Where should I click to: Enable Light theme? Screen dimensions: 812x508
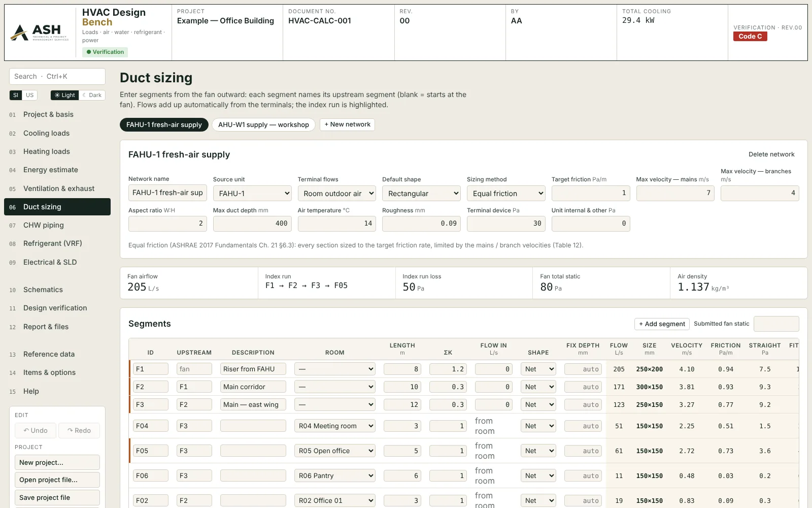pyautogui.click(x=64, y=95)
